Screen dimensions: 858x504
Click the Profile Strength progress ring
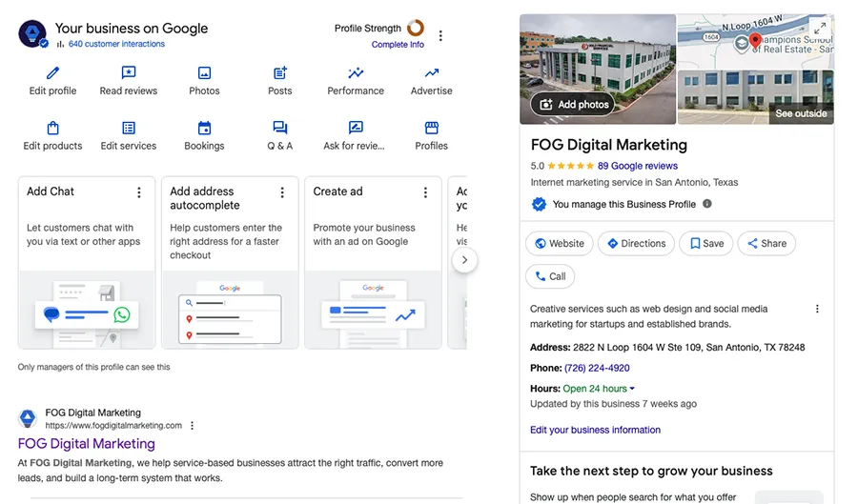416,29
